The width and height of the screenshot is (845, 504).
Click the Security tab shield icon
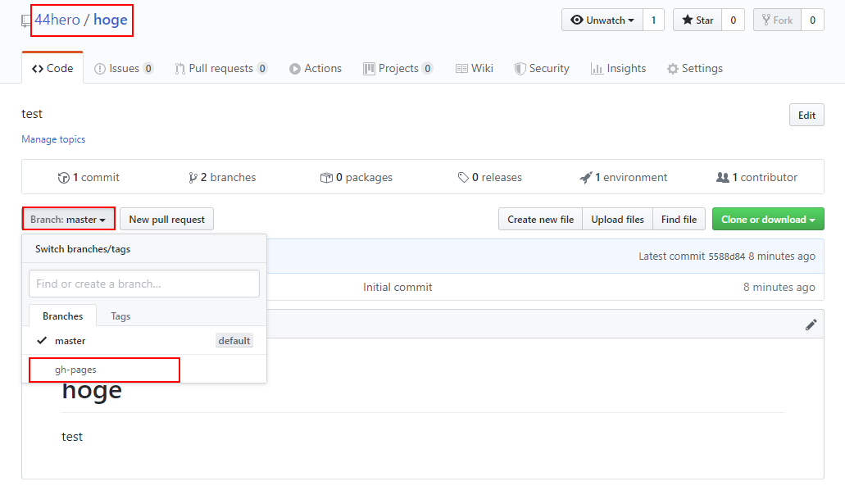coord(520,69)
